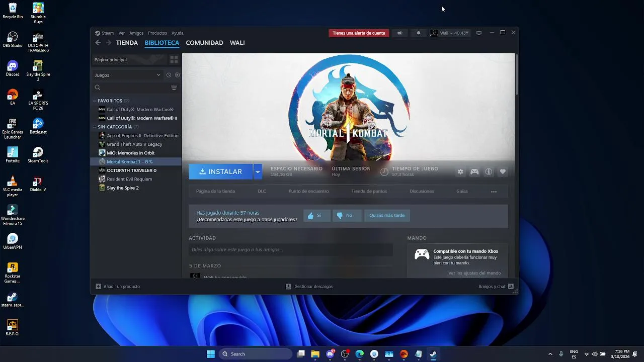Image resolution: width=644 pixels, height=362 pixels.
Task: Open the Battle.net desktop icon
Action: [x=38, y=126]
